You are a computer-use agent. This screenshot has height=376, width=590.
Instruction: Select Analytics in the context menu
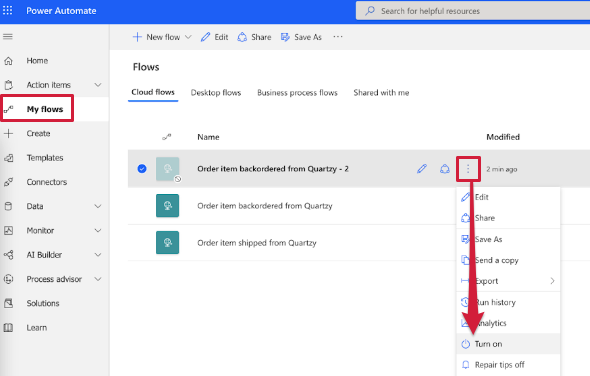point(508,323)
